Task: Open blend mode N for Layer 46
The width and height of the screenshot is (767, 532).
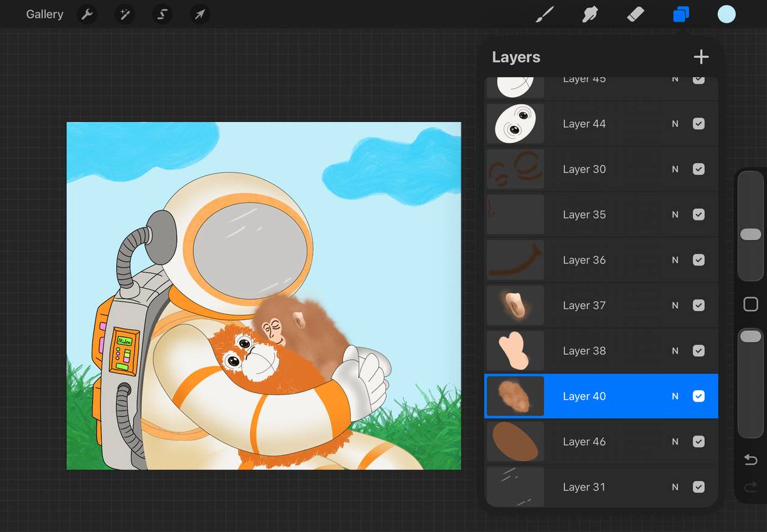Action: tap(675, 441)
